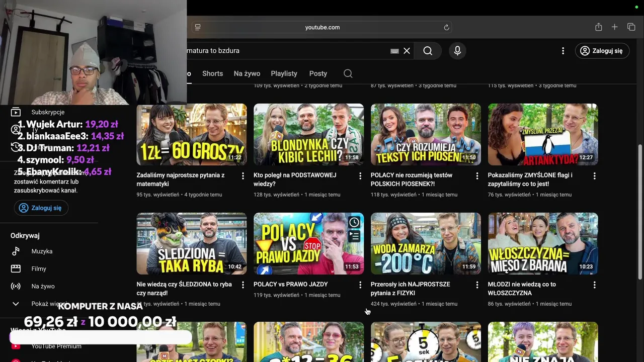Click the youtube.com address bar

click(322, 27)
